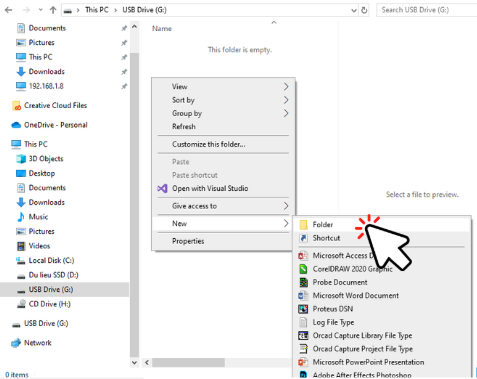This screenshot has width=477, height=379.
Task: Select OneDrive - Personal cloud icon
Action: (16, 125)
